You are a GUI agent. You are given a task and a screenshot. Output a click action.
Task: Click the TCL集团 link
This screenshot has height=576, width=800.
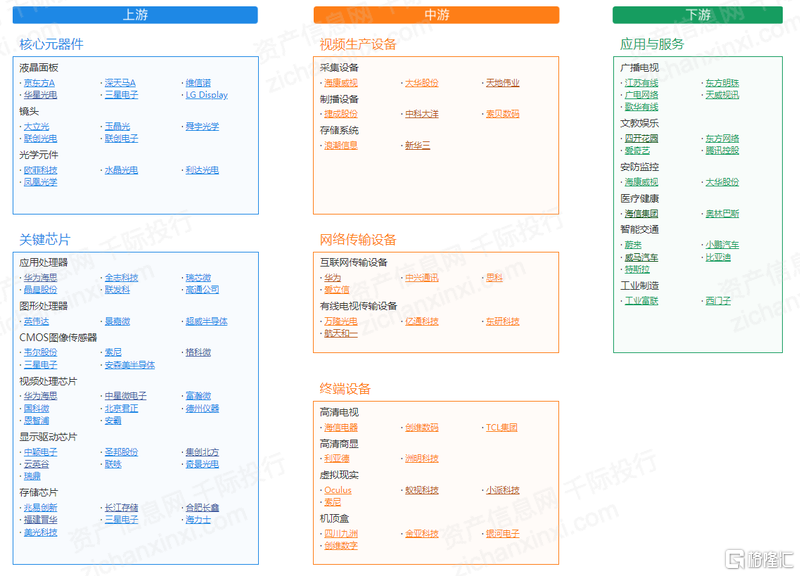point(502,428)
